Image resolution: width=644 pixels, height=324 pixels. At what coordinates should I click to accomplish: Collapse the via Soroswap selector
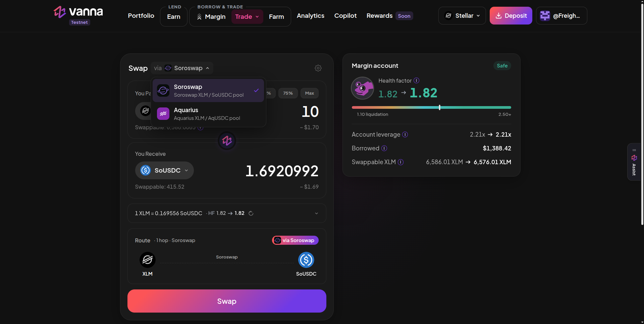pos(182,68)
